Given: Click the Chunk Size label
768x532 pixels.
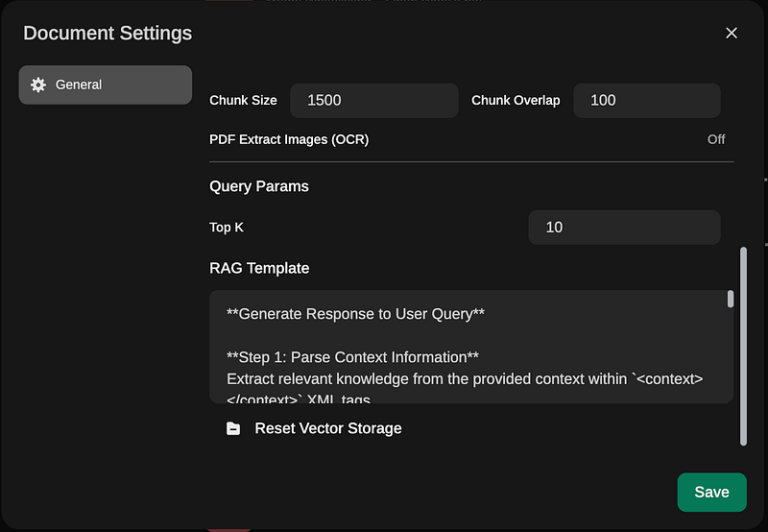Looking at the screenshot, I should 243,101.
